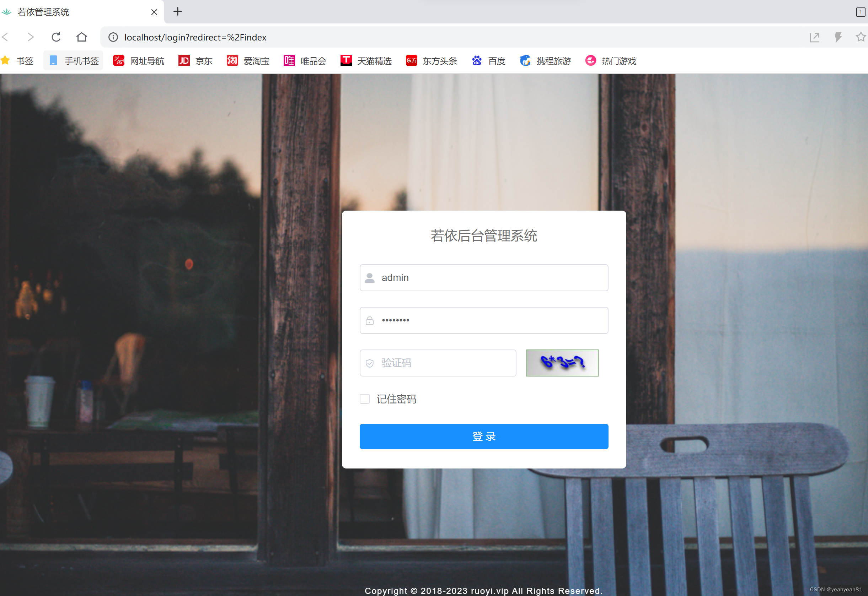868x596 pixels.
Task: Click the home page icon
Action: (81, 37)
